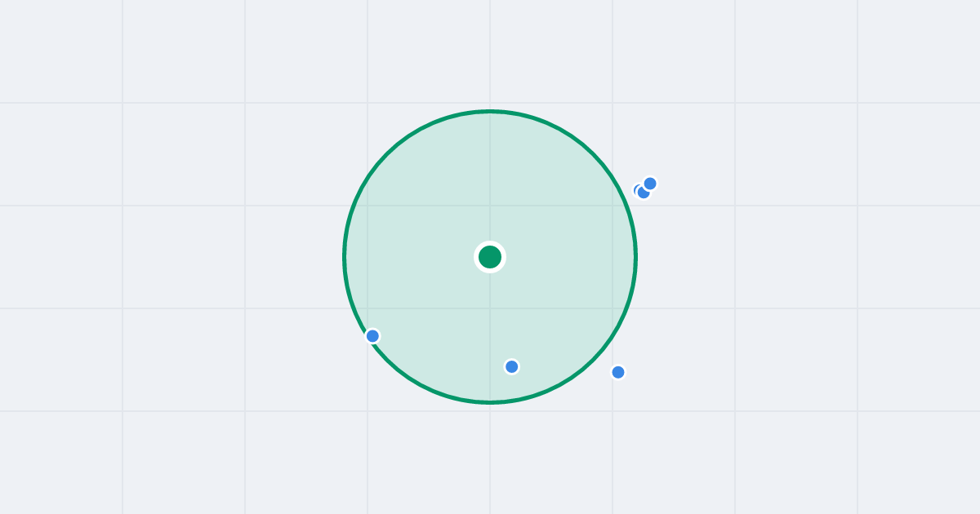980x514 pixels.
Task: Pick the lower front dot in the upper-right cluster
Action: point(644,193)
